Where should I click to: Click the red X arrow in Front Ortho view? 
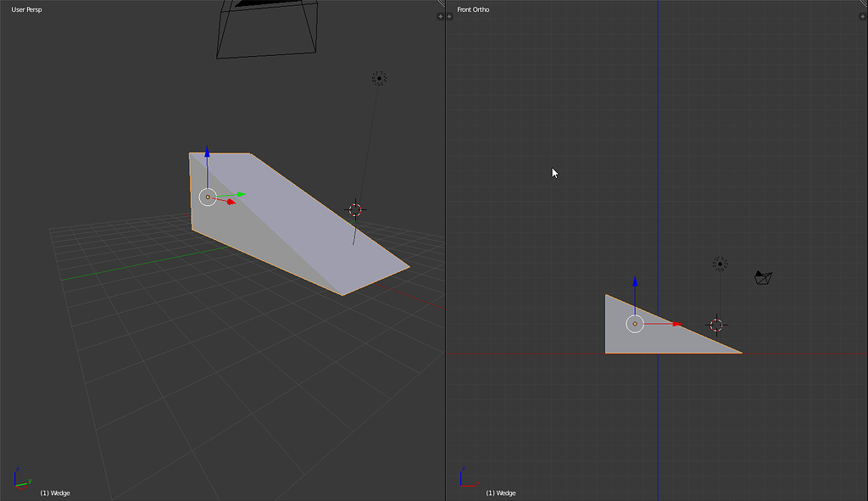(x=676, y=323)
